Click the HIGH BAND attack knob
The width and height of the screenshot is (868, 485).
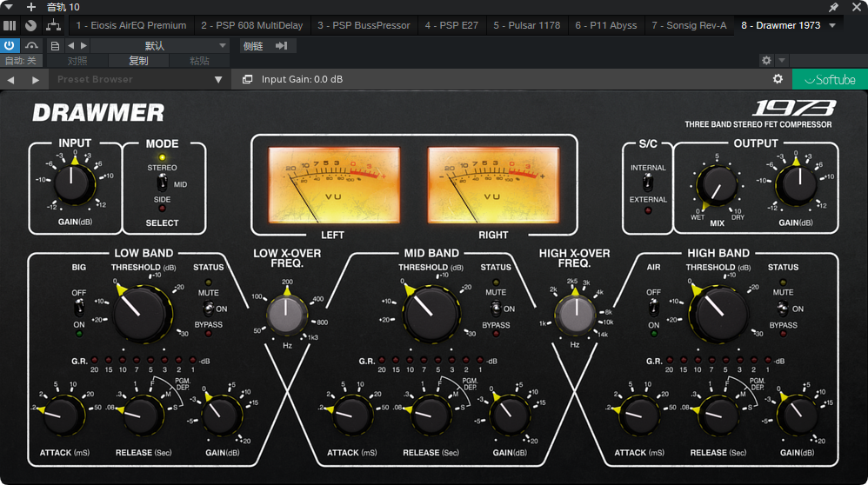(638, 415)
